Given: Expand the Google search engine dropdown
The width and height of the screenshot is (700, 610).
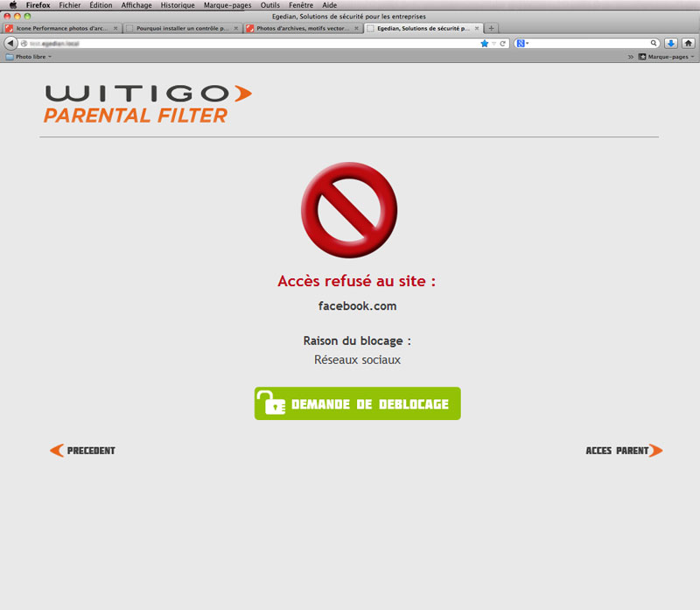Looking at the screenshot, I should click(x=523, y=43).
